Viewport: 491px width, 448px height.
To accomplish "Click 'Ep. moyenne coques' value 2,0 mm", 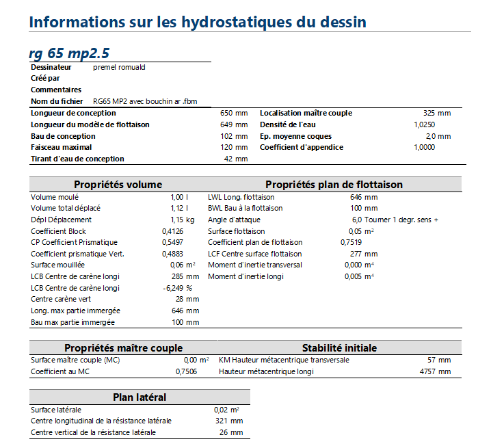I will 438,136.
